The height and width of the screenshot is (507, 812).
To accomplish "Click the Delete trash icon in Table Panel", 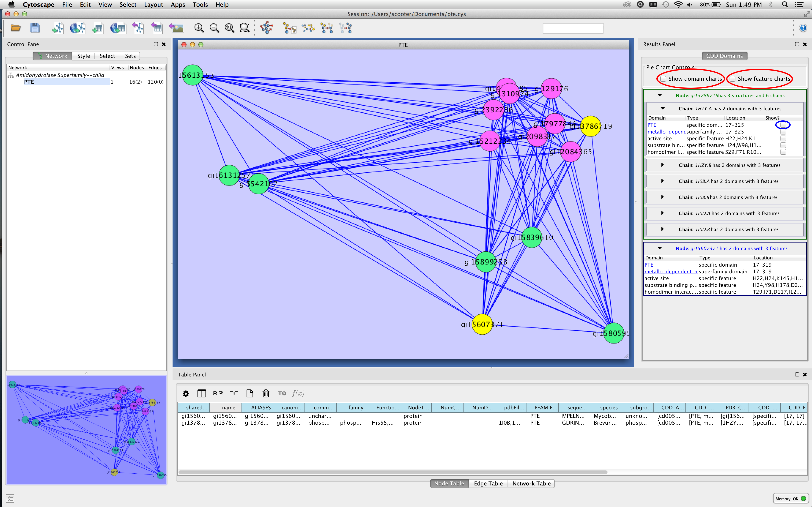I will [266, 393].
